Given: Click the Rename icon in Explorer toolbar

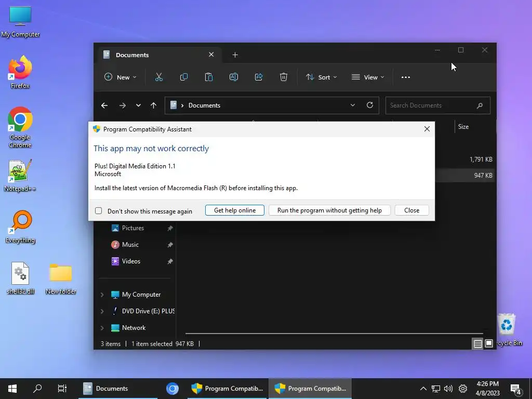Looking at the screenshot, I should coord(234,77).
